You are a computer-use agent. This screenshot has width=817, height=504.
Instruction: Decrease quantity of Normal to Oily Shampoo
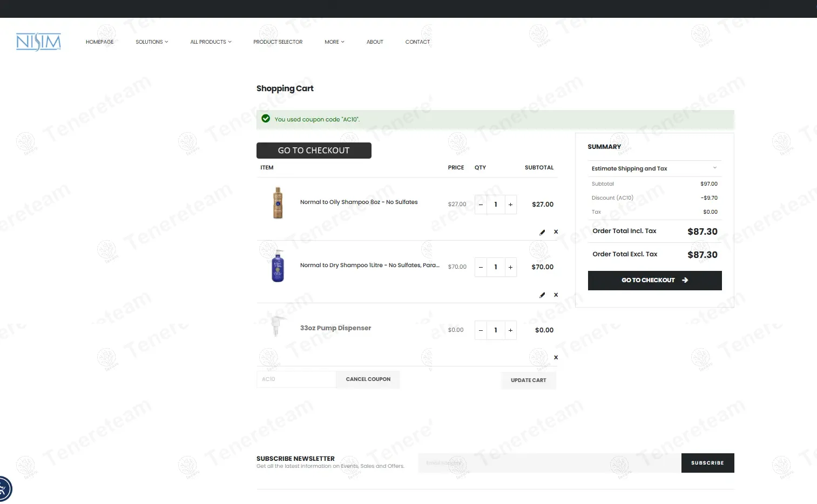tap(481, 205)
